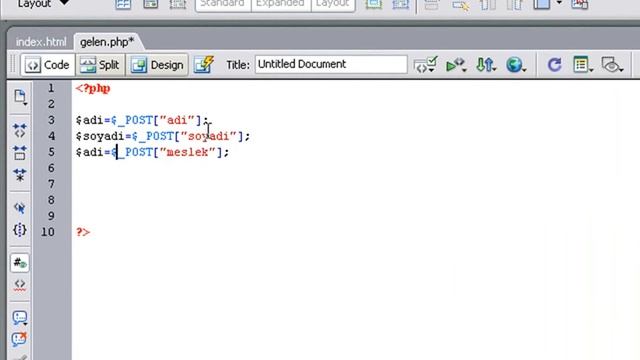Toggle Highlight Invalid Code icon

pos(20,284)
